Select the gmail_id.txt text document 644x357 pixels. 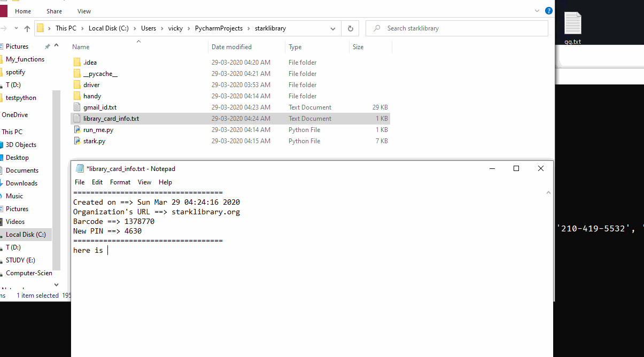(x=99, y=107)
